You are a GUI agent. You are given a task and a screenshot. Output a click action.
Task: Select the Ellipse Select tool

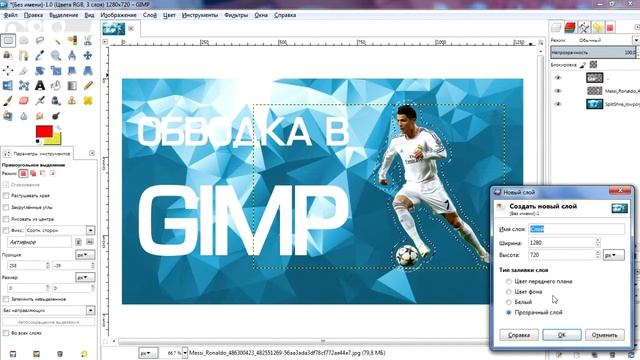(x=24, y=40)
